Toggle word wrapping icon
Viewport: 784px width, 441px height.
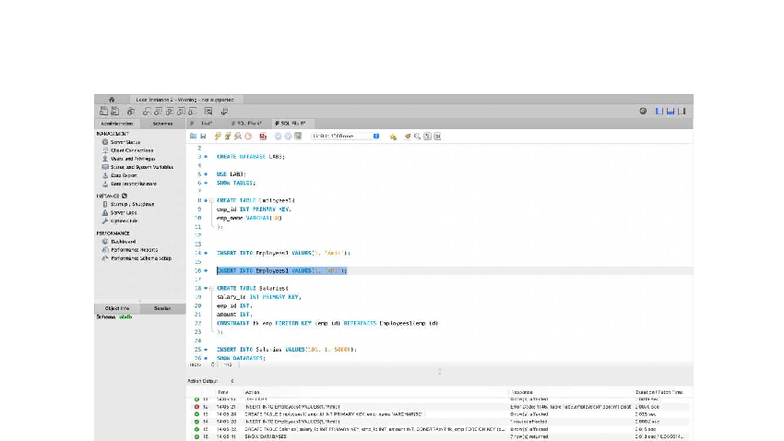click(438, 136)
